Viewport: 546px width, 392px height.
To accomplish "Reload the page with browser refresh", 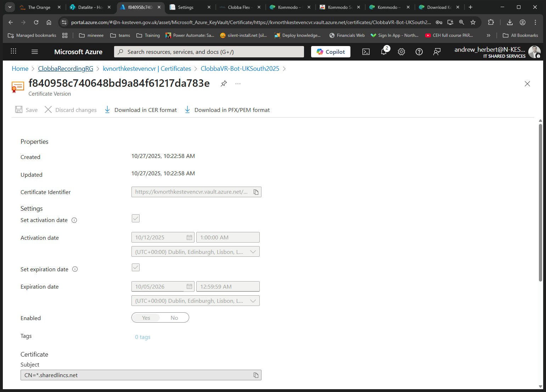I will click(36, 22).
